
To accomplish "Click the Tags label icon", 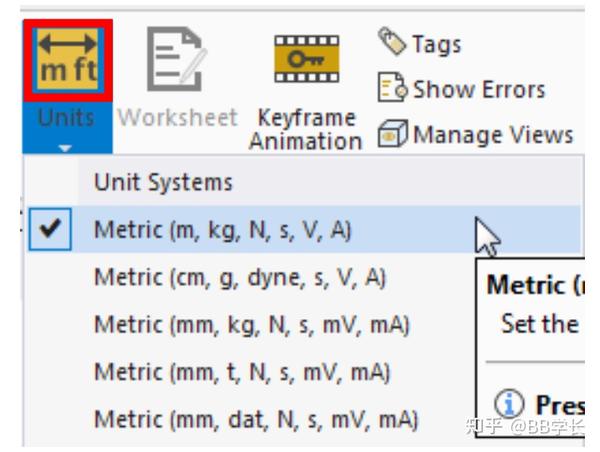I will pos(392,43).
